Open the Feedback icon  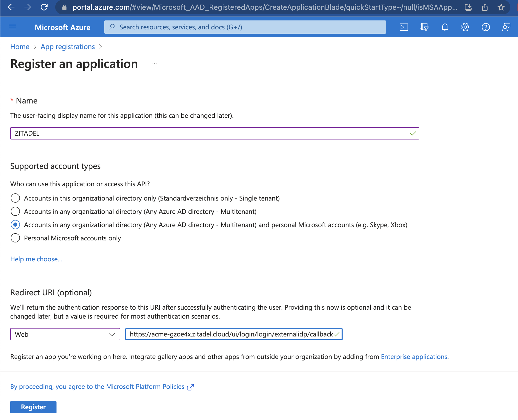[x=506, y=27]
